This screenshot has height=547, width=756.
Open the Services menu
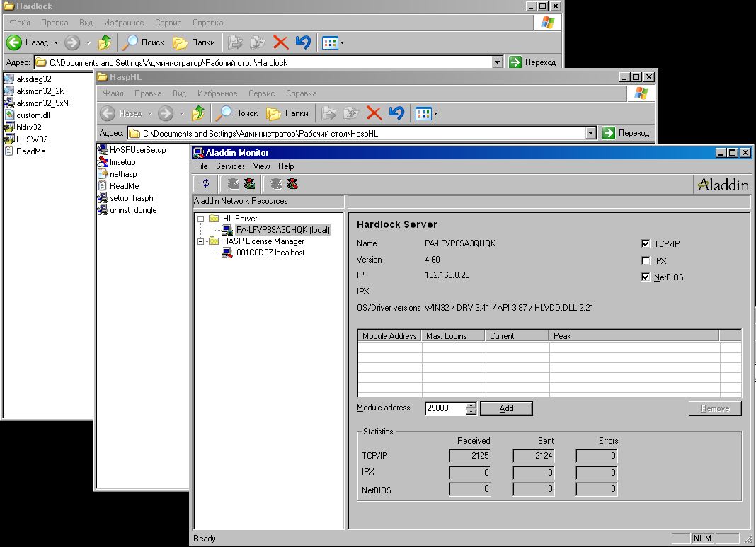click(231, 166)
